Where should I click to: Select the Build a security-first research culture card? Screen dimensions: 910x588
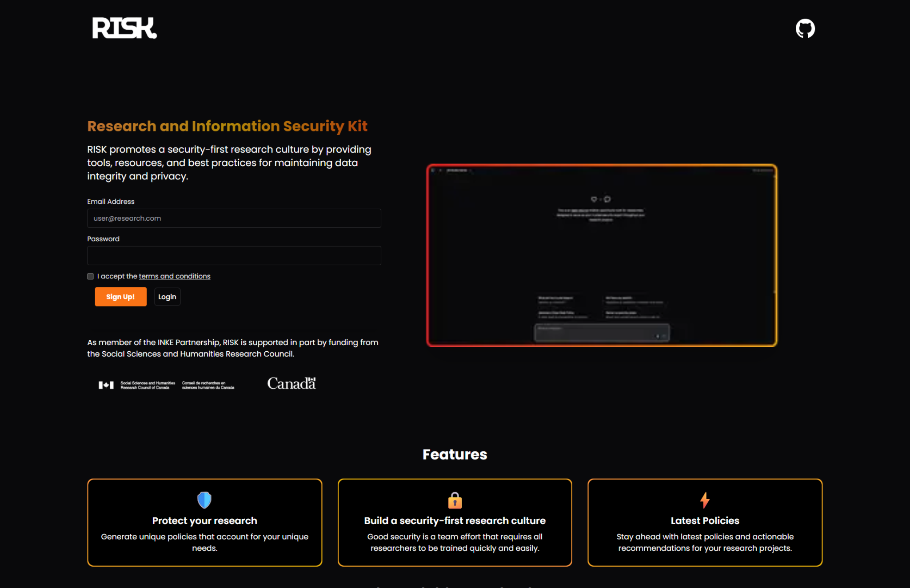pos(455,522)
